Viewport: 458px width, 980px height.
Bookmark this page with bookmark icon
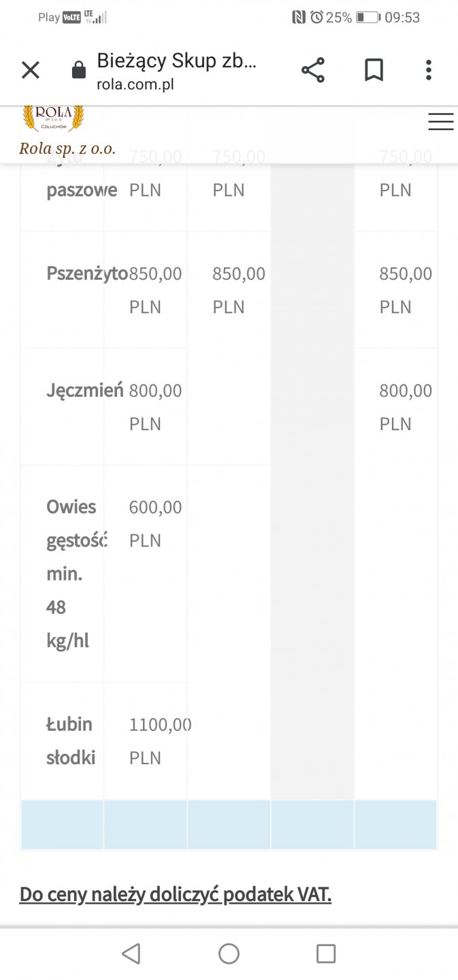tap(374, 70)
